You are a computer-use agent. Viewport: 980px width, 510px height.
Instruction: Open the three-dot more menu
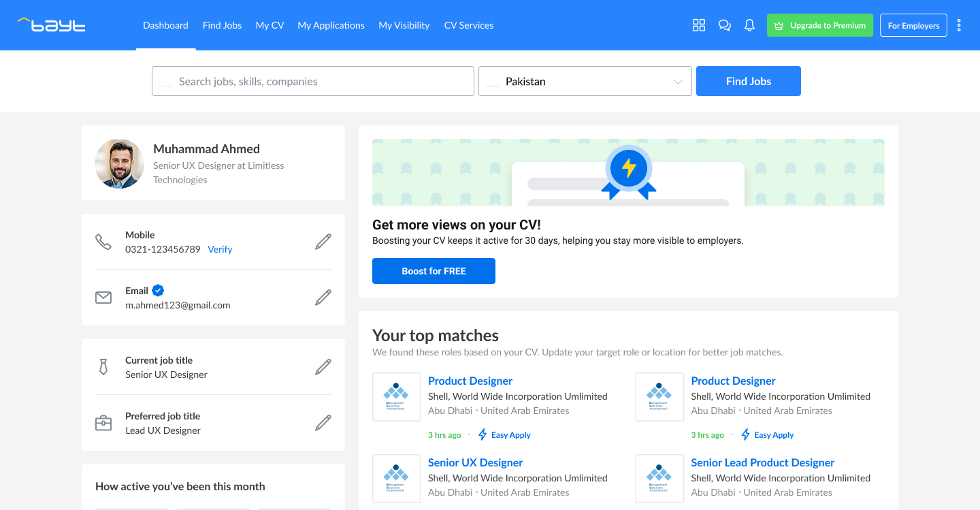point(959,25)
